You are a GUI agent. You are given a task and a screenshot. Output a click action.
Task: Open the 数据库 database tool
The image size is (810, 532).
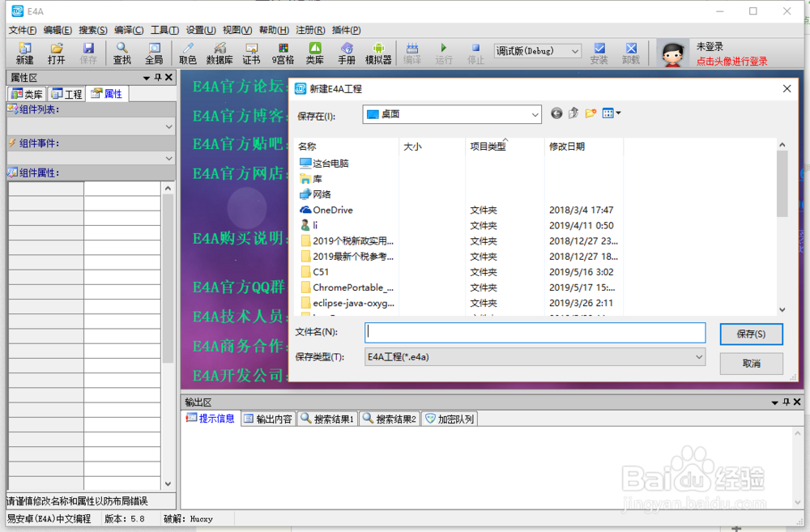pos(220,53)
